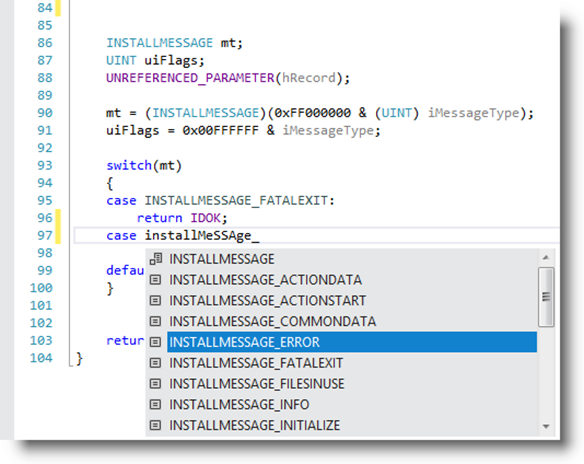Choose INSTALLMESSAGE_INITIALIZE suggestion

[x=254, y=425]
